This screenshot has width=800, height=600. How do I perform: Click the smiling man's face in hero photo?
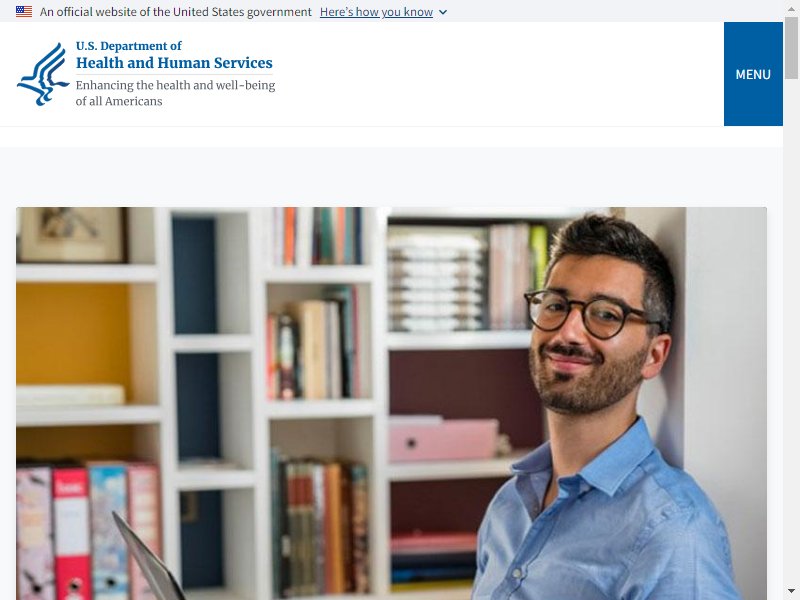pyautogui.click(x=587, y=337)
